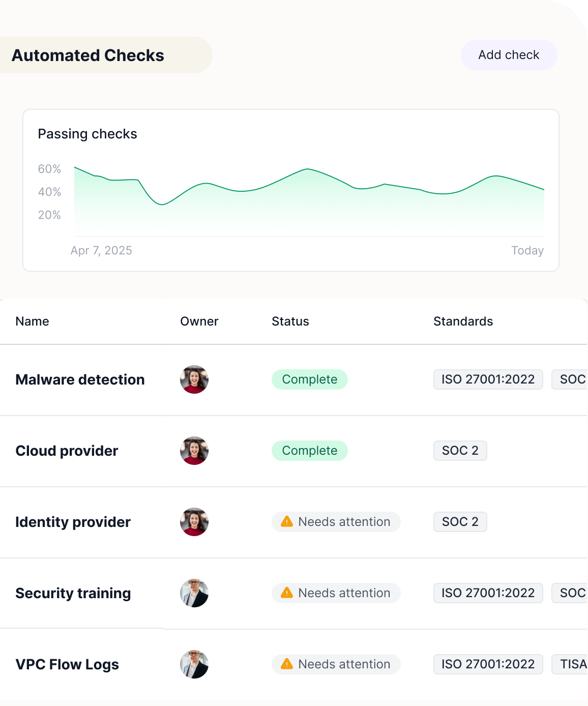Open the Malware detection check
This screenshot has width=588, height=706.
[x=80, y=379]
